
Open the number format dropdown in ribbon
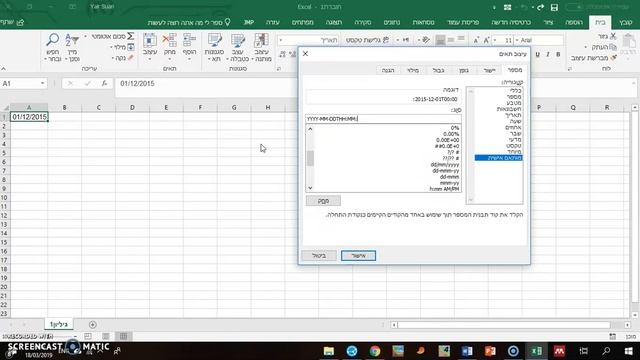280,40
